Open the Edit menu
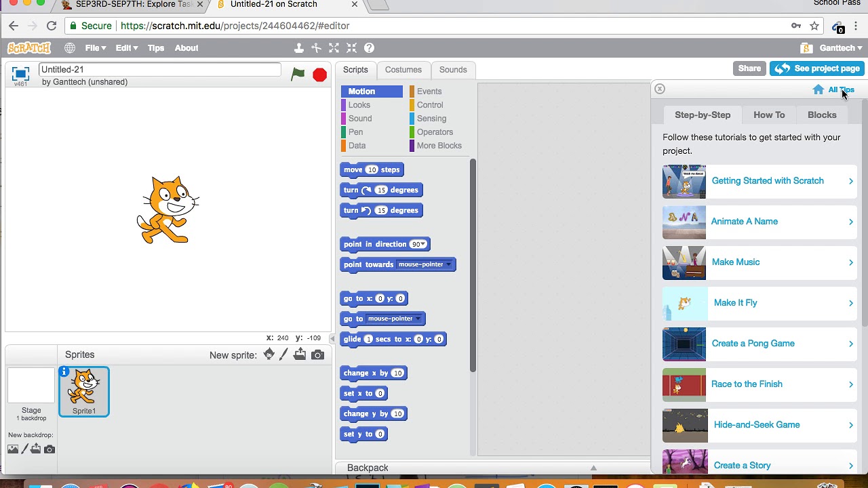The width and height of the screenshot is (868, 488). click(126, 48)
